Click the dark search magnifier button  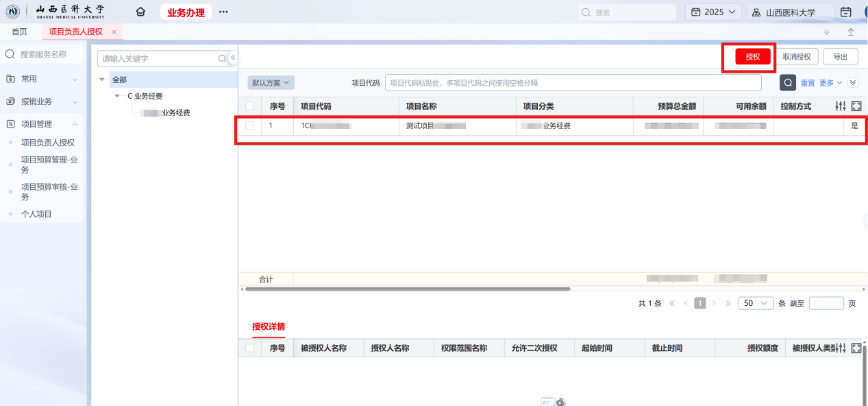click(789, 83)
